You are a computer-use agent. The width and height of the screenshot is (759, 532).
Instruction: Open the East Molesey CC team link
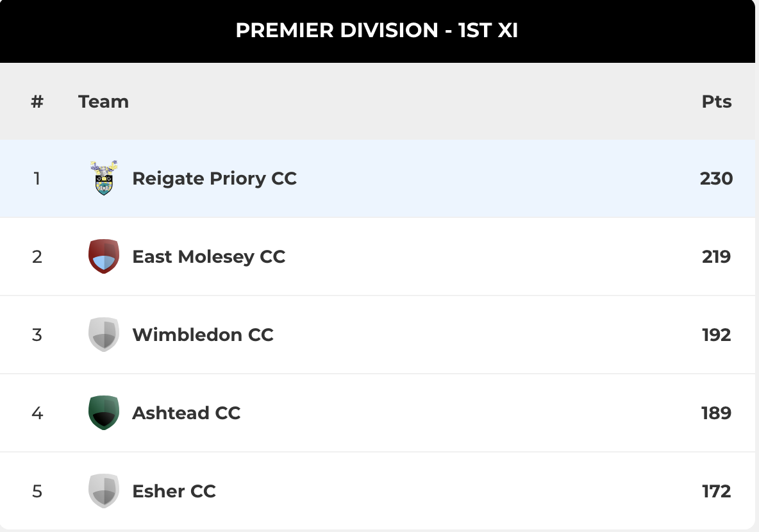pyautogui.click(x=208, y=256)
